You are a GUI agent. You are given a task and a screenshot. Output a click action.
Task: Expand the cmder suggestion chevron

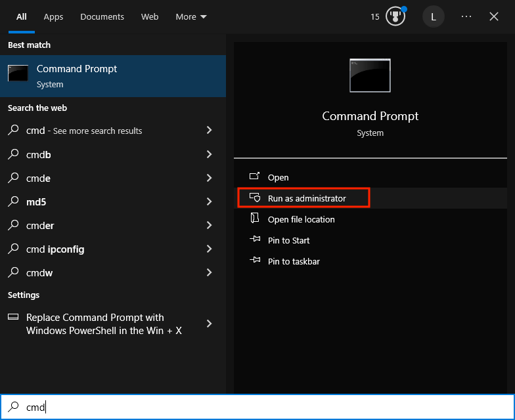pyautogui.click(x=209, y=225)
